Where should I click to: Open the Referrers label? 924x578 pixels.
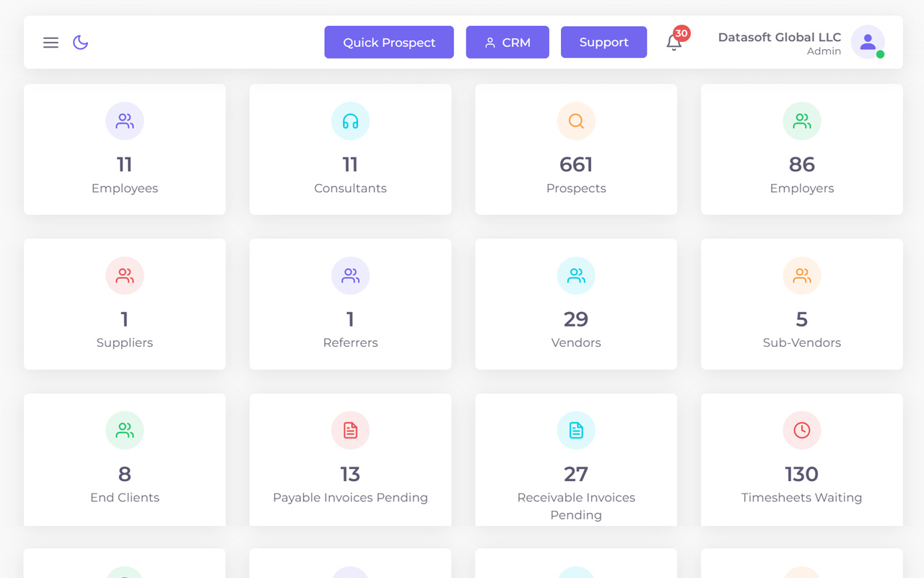coord(350,343)
